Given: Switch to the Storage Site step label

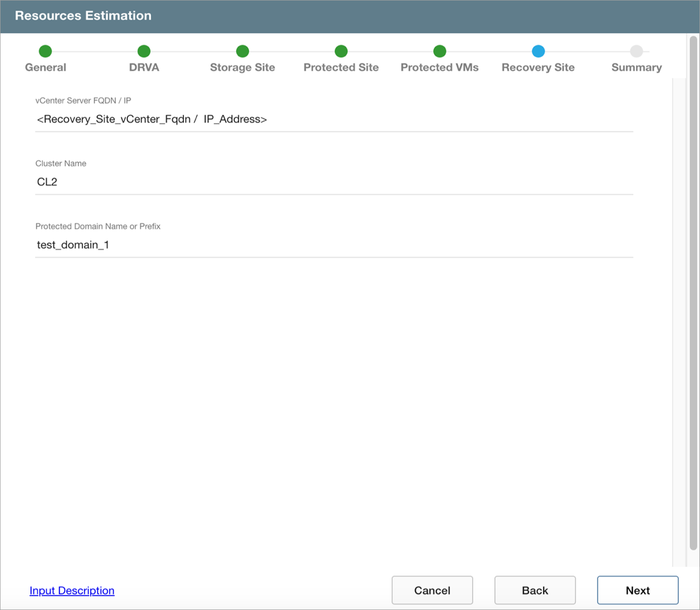Looking at the screenshot, I should (242, 68).
